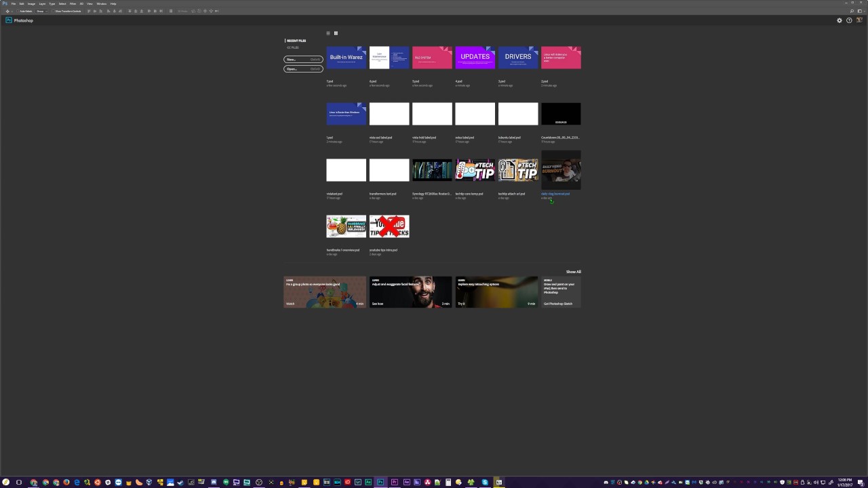This screenshot has width=868, height=488.
Task: Click the help question mark icon
Action: (x=848, y=20)
